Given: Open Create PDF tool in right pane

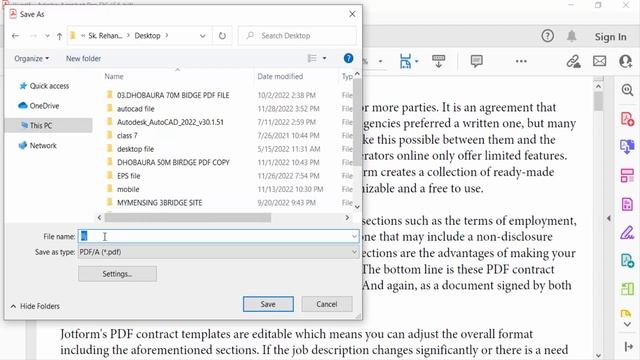Looking at the screenshot, I should [627, 119].
